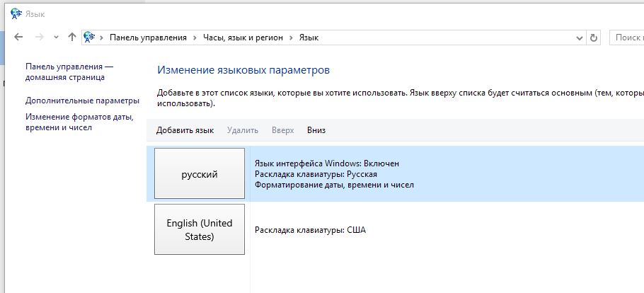Viewport: 644px width, 293px height.
Task: Click Добавить язык button
Action: [185, 130]
